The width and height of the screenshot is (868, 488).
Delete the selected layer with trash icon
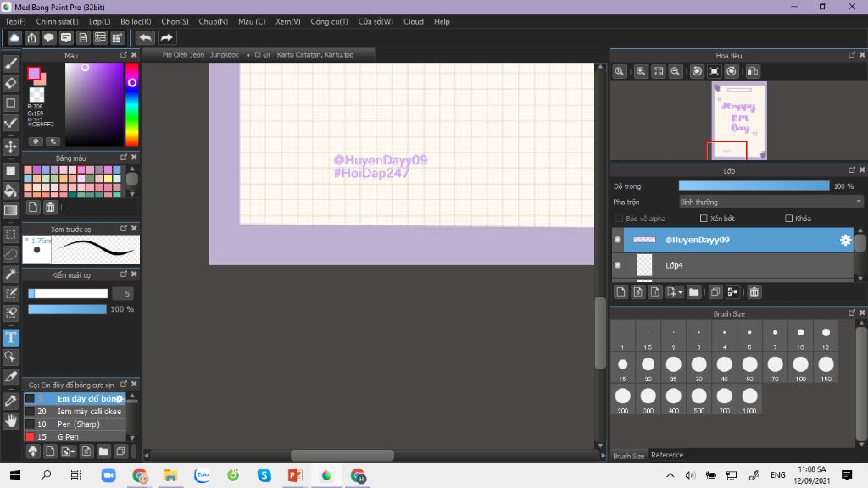(x=754, y=292)
